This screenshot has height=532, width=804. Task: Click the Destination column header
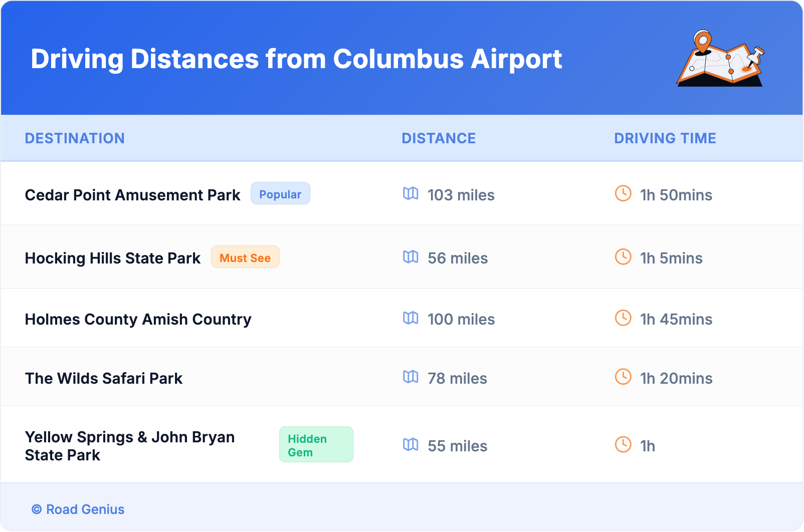click(x=75, y=138)
